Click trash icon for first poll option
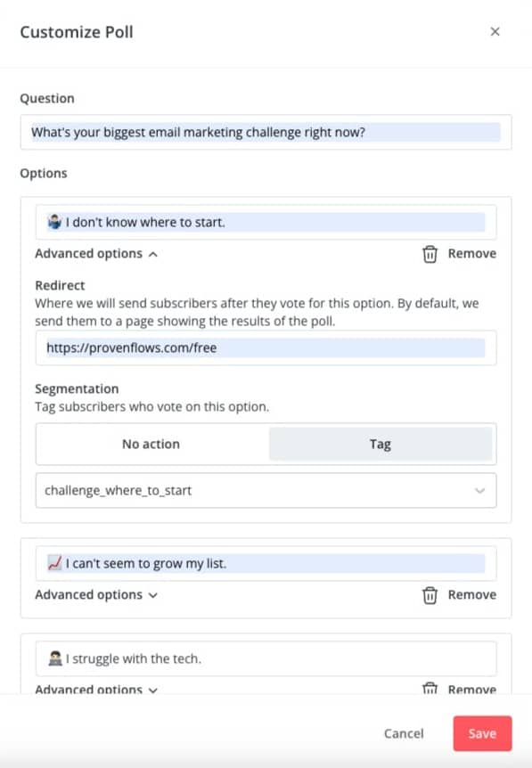The image size is (532, 768). tap(430, 254)
